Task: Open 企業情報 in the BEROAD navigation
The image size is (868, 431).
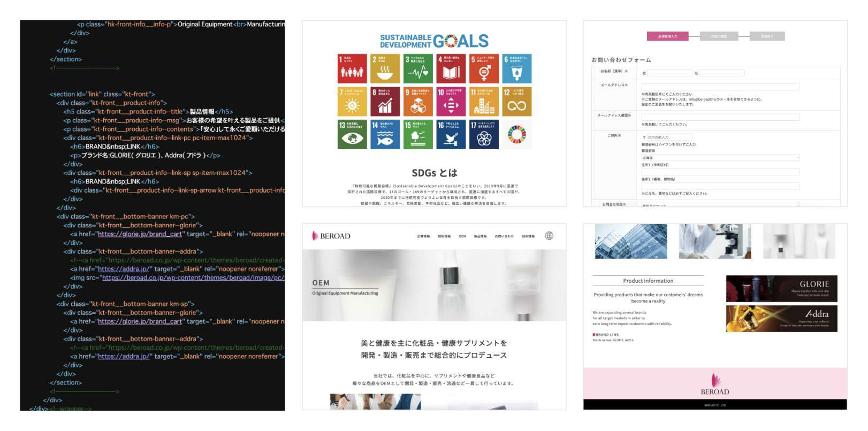Action: [x=423, y=236]
